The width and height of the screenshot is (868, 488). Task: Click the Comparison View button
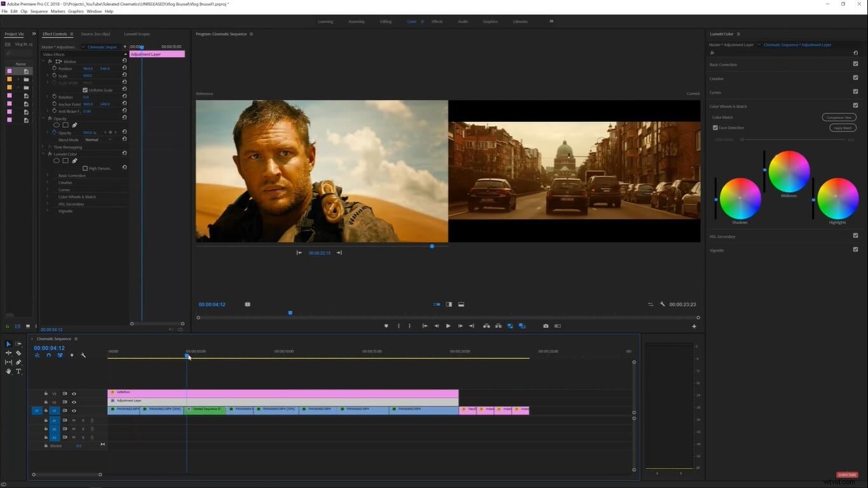point(838,117)
